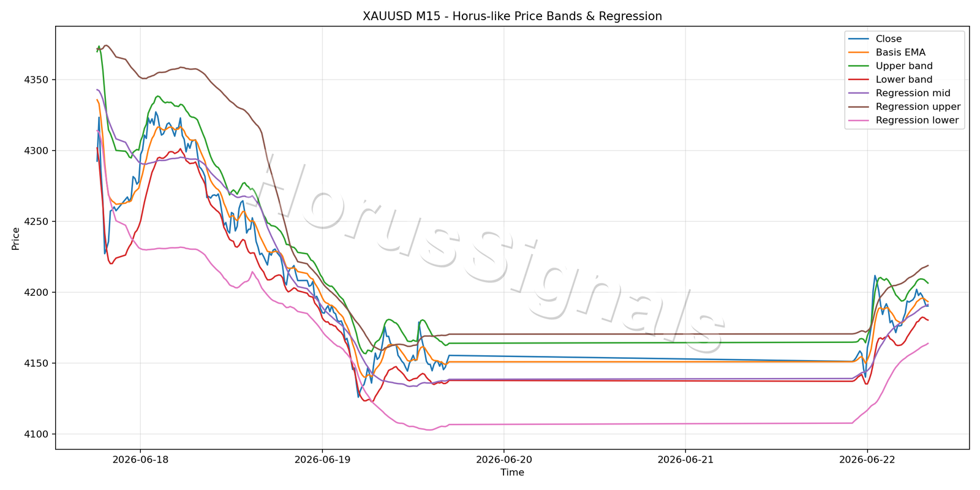This screenshot has width=980, height=490.
Task: Click the 'Close' legend label
Action: (x=888, y=39)
